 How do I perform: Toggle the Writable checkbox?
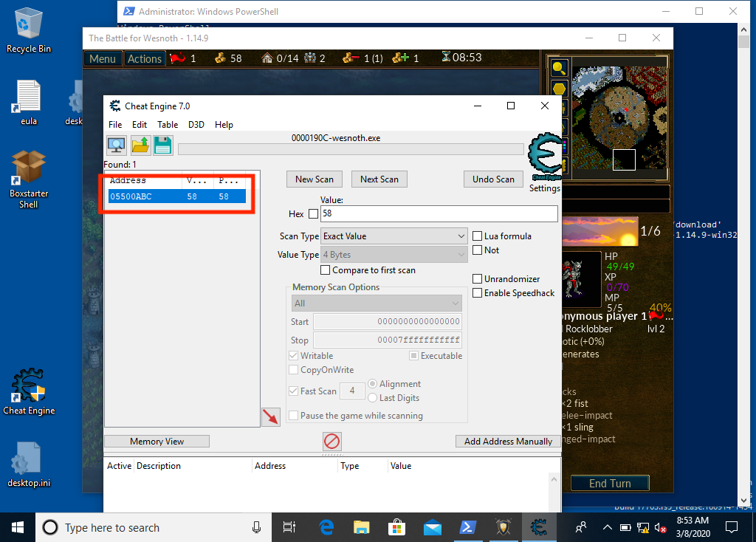293,355
